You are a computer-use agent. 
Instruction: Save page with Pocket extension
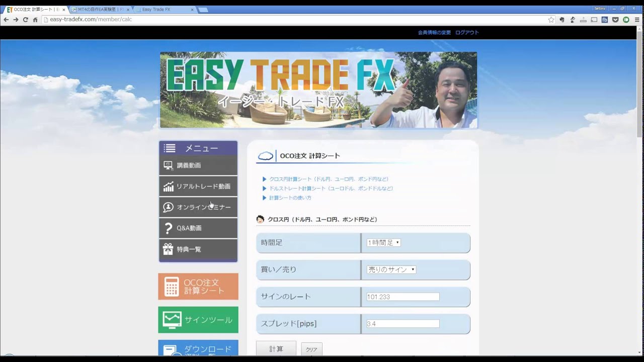click(615, 20)
